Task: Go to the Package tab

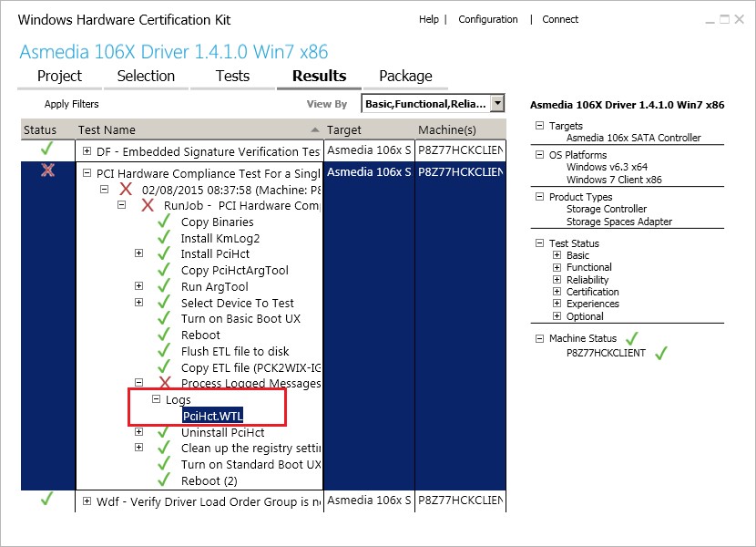Action: pyautogui.click(x=405, y=77)
